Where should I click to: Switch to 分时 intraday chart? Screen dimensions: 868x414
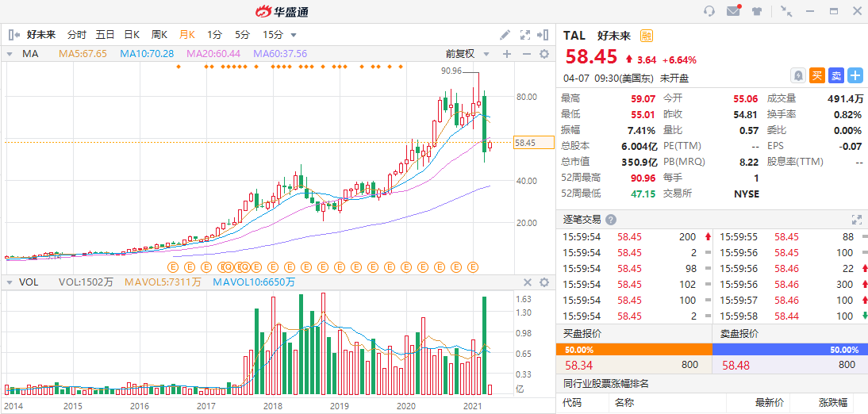pyautogui.click(x=77, y=35)
